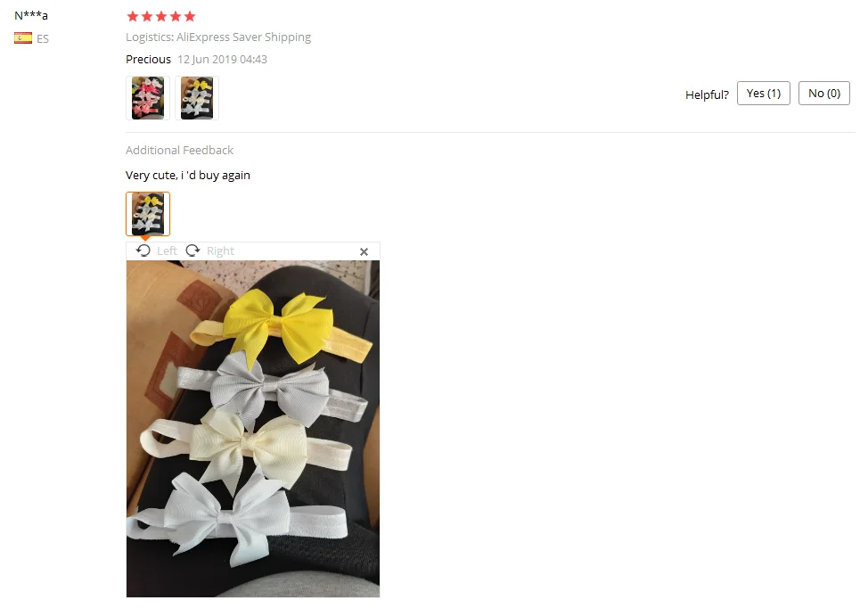The height and width of the screenshot is (608, 868).
Task: Click the 'Right' rotate label
Action: 220,251
